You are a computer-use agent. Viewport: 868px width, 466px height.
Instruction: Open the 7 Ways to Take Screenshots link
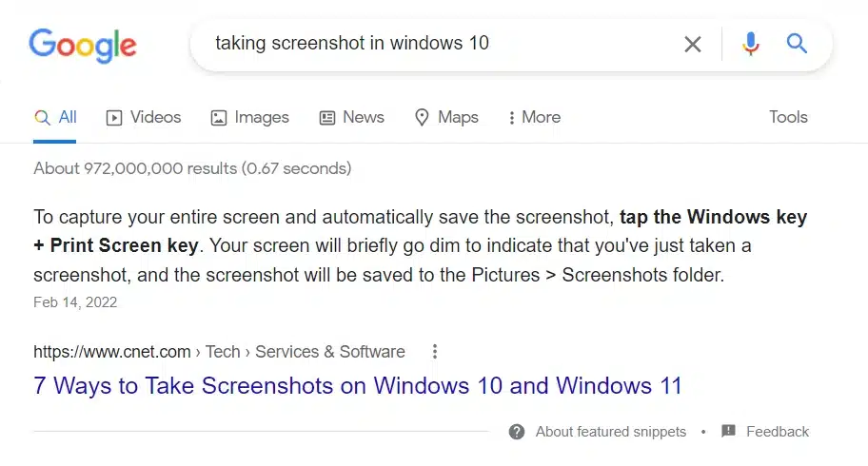pos(358,386)
